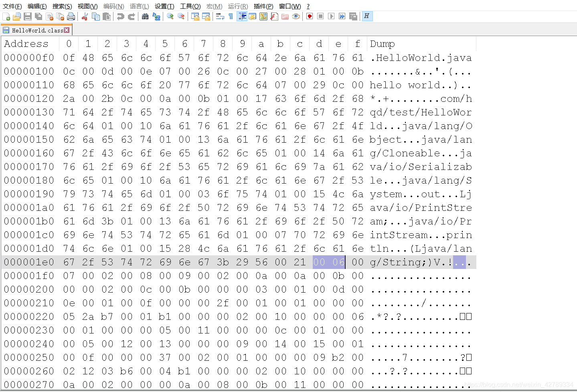Click dump text 'g/String;)V.!...'

click(x=421, y=262)
